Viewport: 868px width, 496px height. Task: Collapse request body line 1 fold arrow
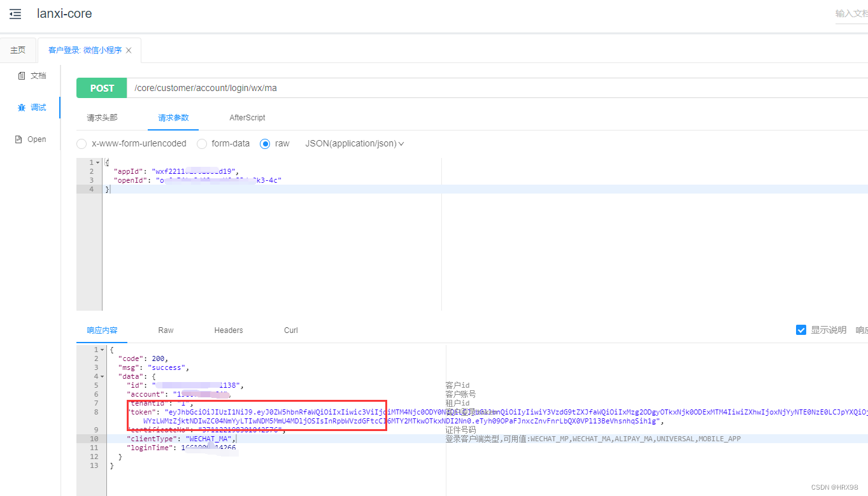point(97,163)
